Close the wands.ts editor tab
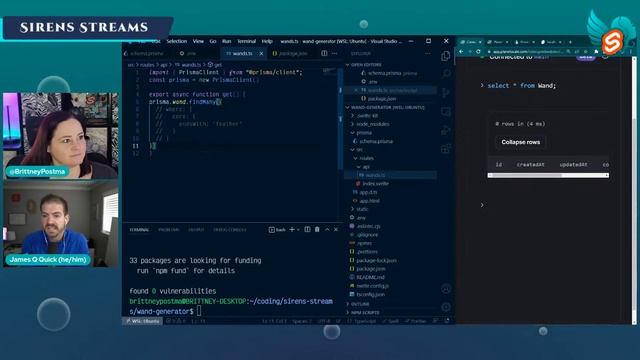 point(261,53)
